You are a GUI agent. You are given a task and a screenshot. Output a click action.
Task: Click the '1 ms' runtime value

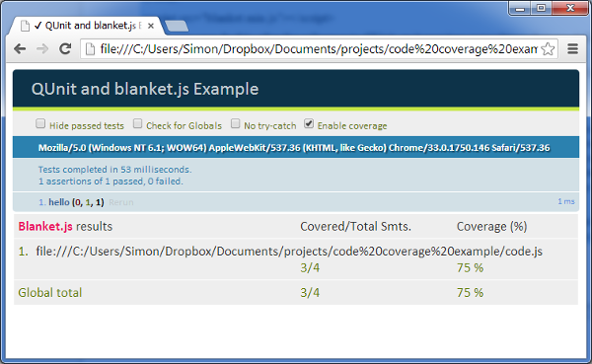(x=566, y=201)
